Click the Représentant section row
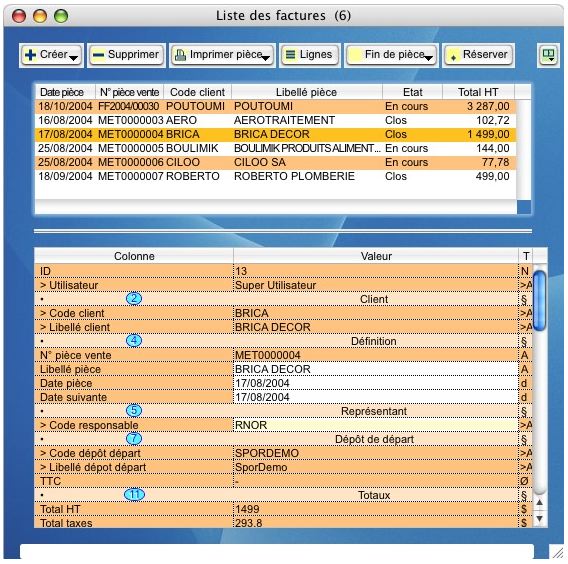 (283, 411)
